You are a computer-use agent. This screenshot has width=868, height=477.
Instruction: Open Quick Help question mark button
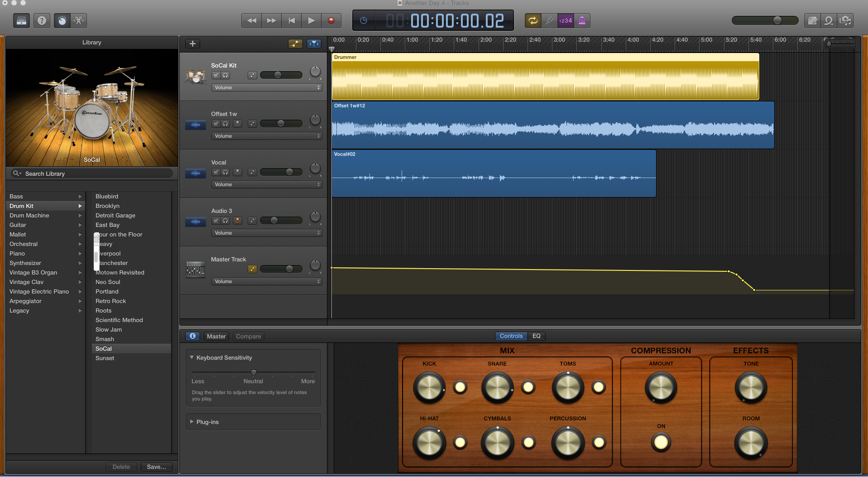click(x=42, y=21)
